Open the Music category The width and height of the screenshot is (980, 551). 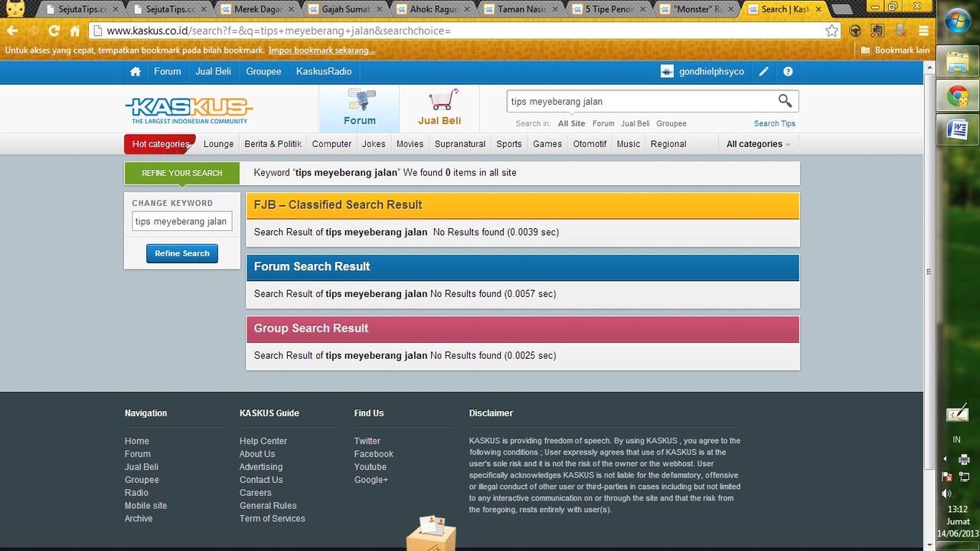point(628,144)
